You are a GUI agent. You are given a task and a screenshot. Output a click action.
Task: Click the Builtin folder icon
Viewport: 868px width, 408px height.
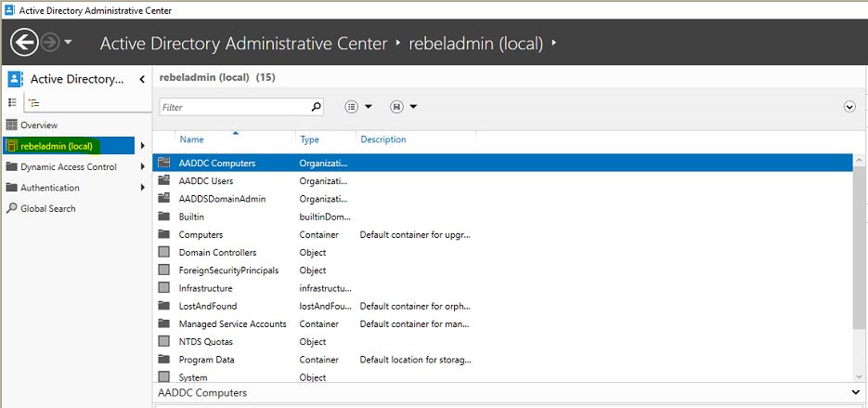click(163, 217)
